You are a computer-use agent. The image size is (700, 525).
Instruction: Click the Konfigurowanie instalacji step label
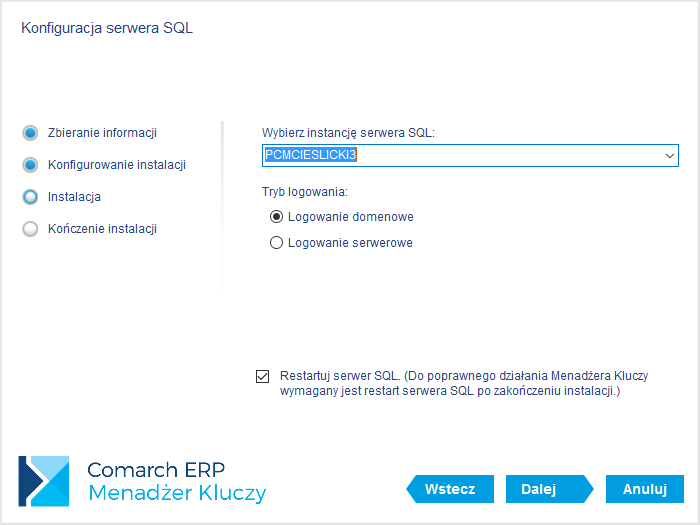[x=117, y=165]
